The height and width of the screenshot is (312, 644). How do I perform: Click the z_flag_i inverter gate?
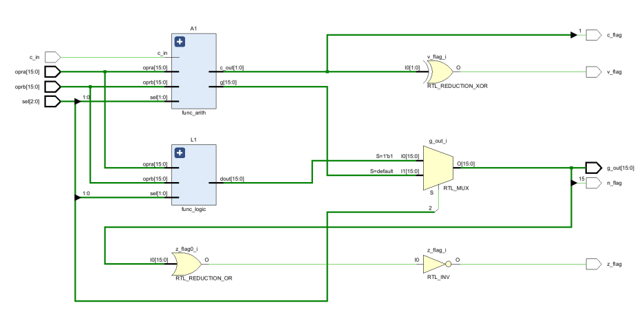tap(438, 264)
